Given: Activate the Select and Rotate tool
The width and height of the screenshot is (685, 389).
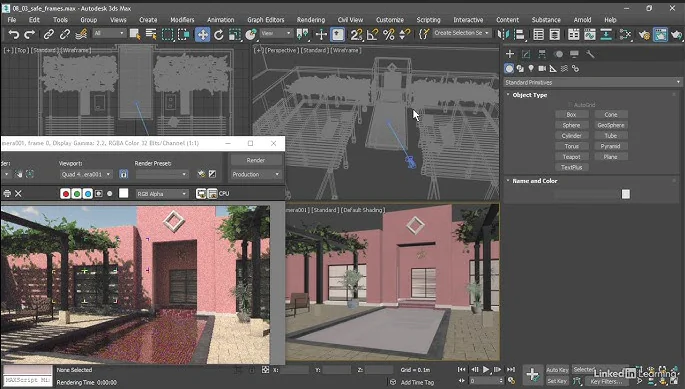Looking at the screenshot, I should point(218,34).
